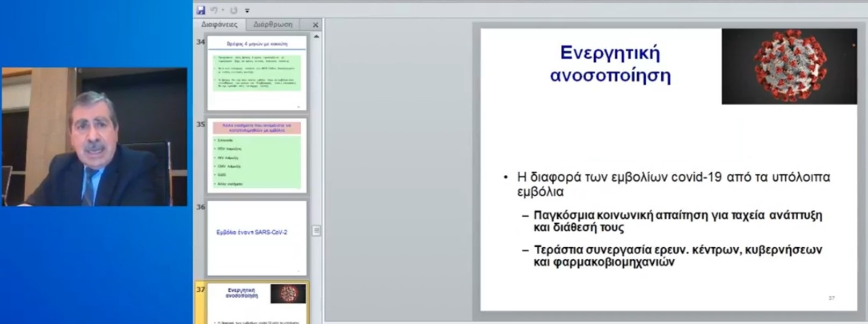
Task: Switch to the Διαφάνειες tab
Action: (x=219, y=25)
